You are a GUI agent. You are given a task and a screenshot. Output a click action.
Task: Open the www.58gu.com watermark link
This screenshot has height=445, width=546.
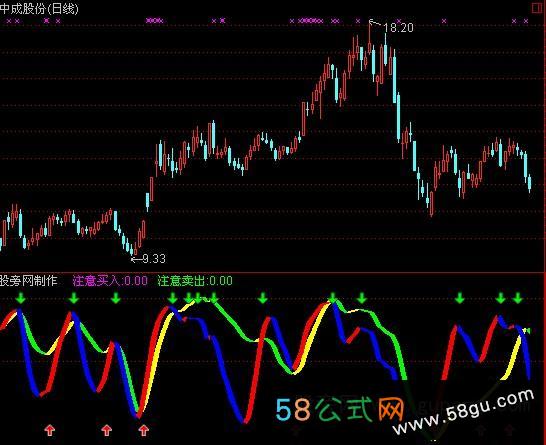pos(463,412)
